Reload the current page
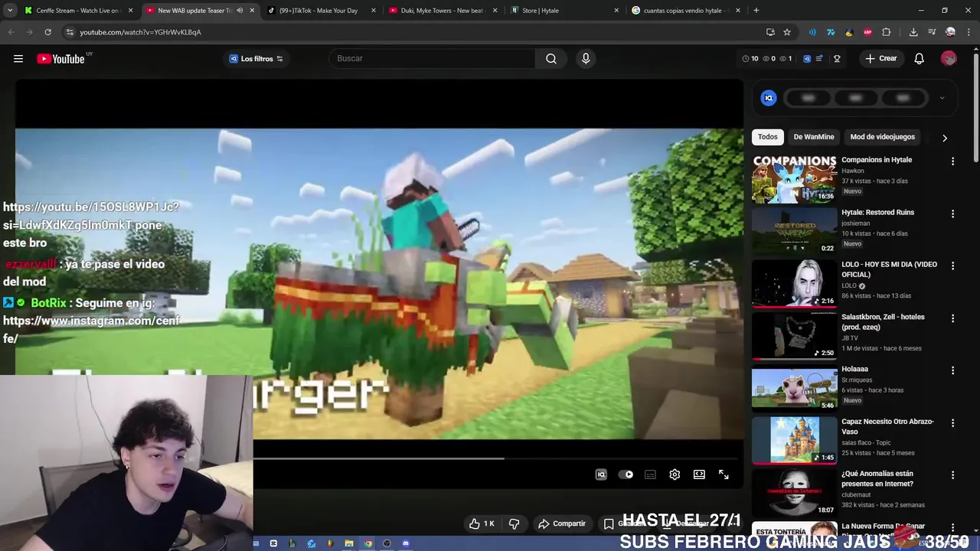The height and width of the screenshot is (551, 980). click(x=47, y=32)
